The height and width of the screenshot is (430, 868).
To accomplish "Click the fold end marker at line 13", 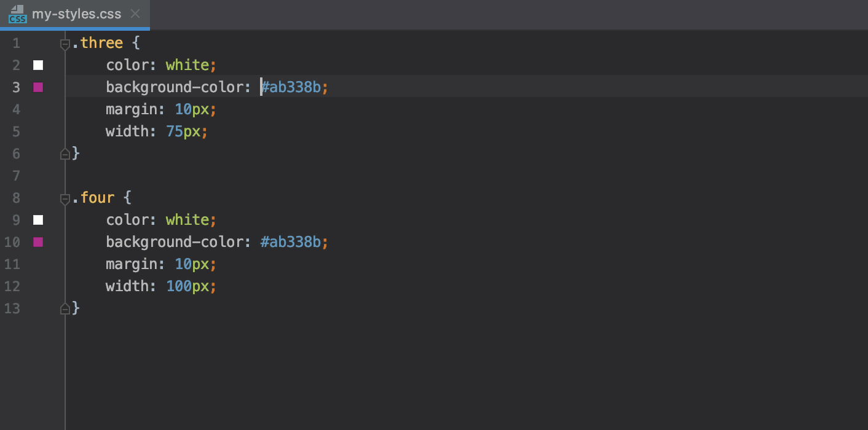I will coord(65,308).
